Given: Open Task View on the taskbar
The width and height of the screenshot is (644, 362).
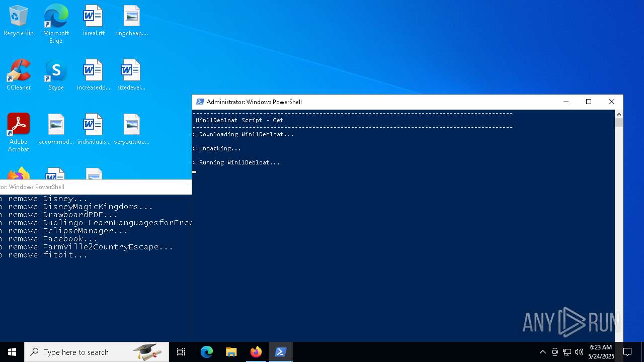Looking at the screenshot, I should 181,352.
